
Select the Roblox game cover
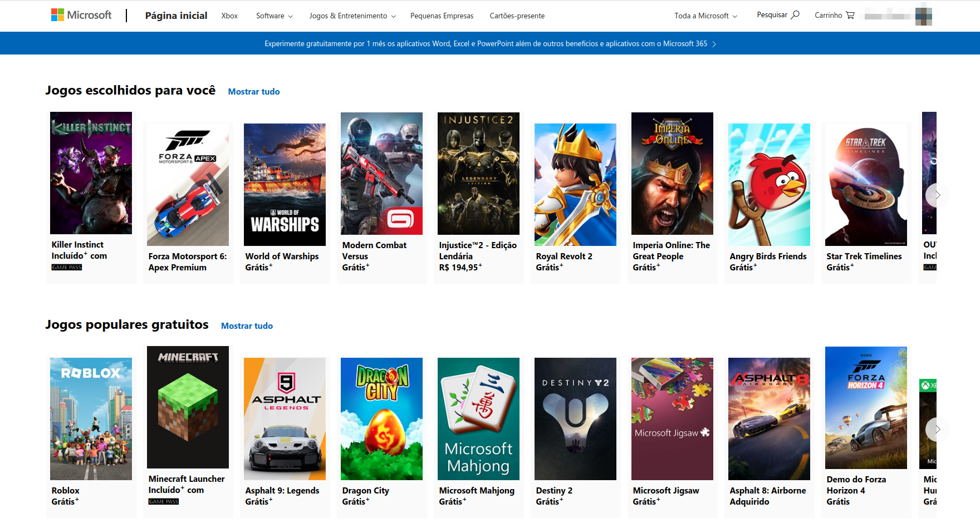pos(91,418)
